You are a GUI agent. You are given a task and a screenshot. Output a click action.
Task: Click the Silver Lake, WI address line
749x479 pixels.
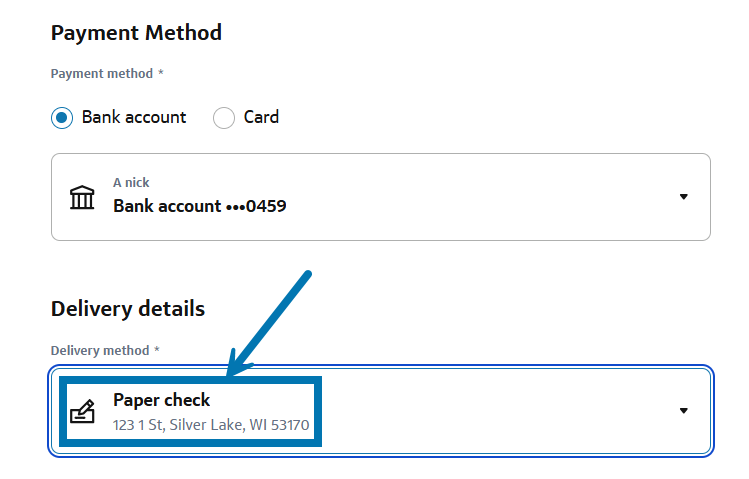(x=211, y=425)
